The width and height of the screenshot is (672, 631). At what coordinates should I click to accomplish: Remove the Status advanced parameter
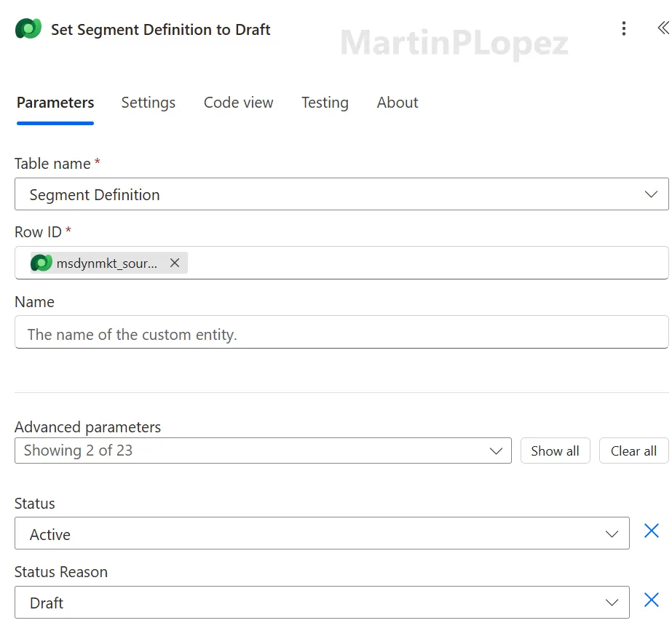pos(651,531)
